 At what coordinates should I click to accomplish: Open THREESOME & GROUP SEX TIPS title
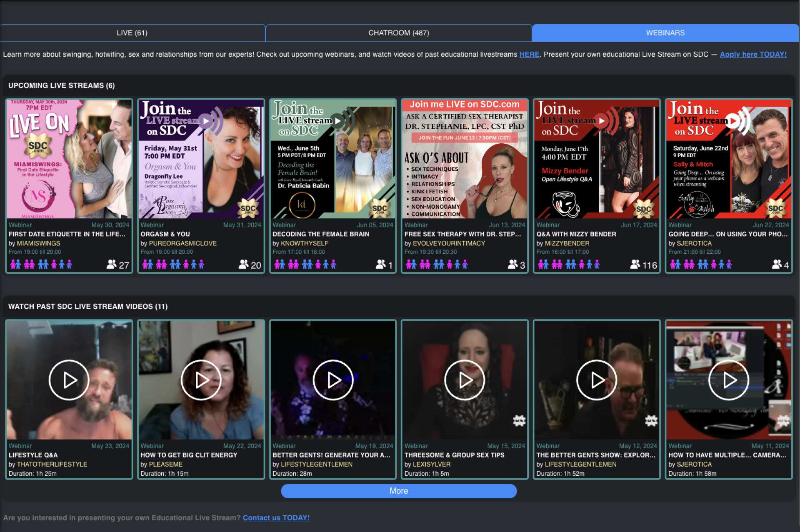tap(455, 455)
